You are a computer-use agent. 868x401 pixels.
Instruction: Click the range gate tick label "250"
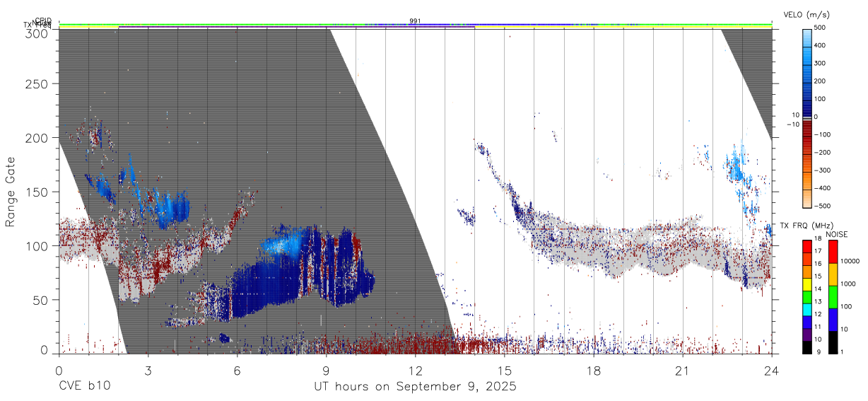point(37,84)
